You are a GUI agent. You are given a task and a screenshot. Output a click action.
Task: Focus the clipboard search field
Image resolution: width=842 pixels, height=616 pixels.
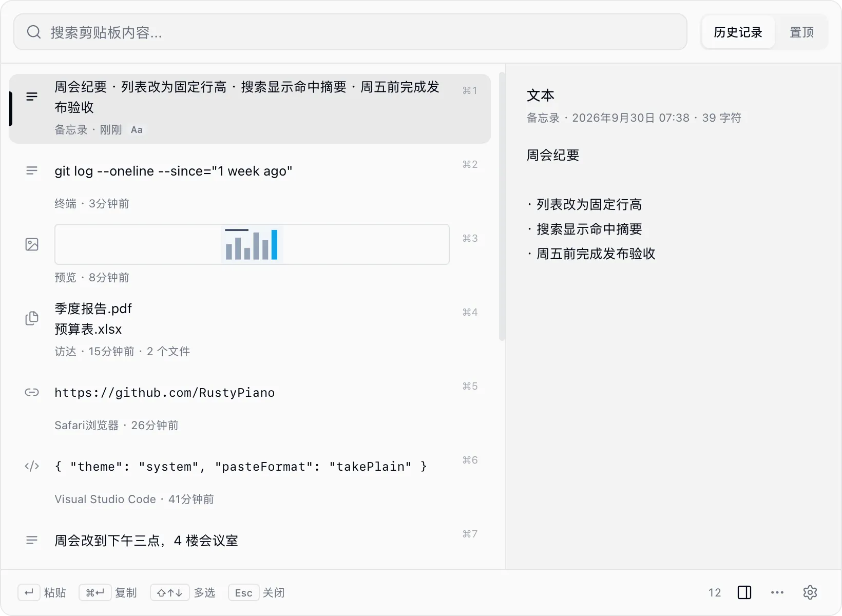tap(350, 32)
